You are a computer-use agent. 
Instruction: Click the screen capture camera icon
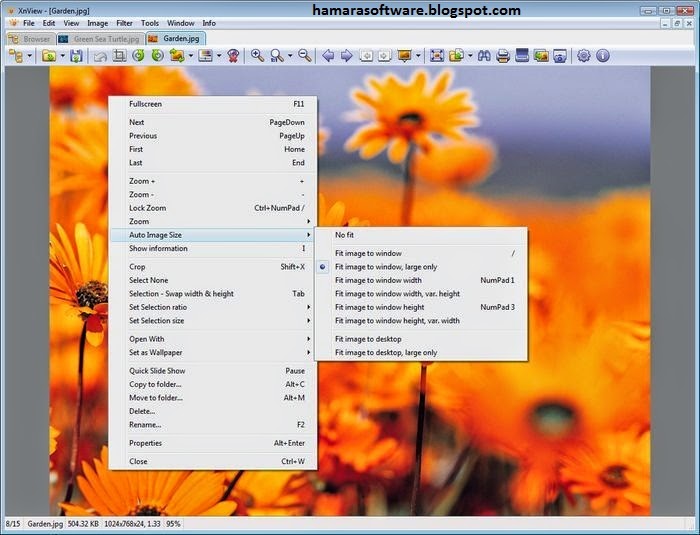560,56
